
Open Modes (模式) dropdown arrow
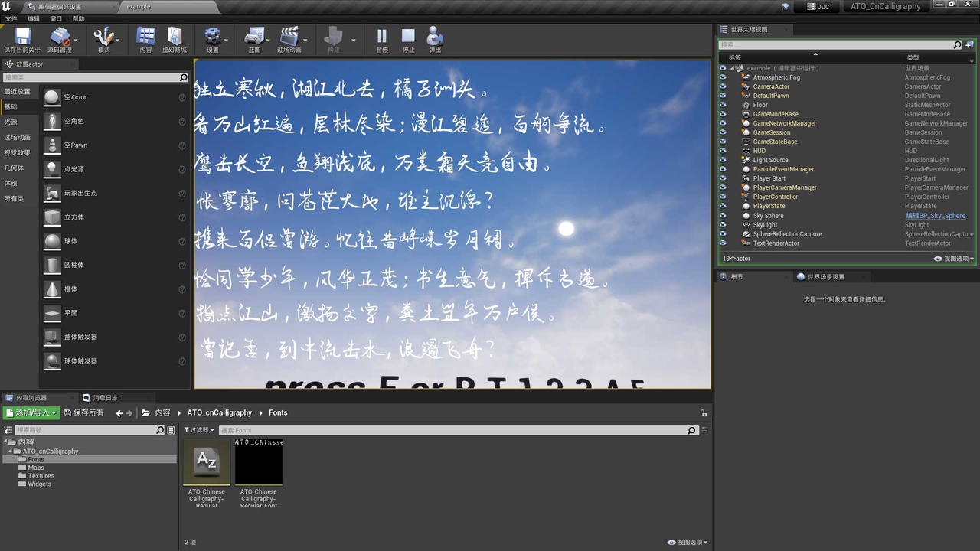pos(117,40)
